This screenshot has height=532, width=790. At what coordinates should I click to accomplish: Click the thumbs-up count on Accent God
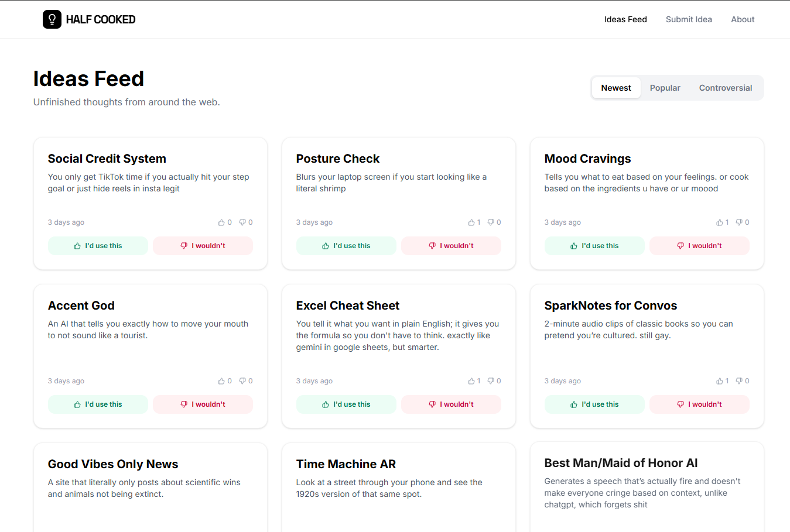pos(225,380)
